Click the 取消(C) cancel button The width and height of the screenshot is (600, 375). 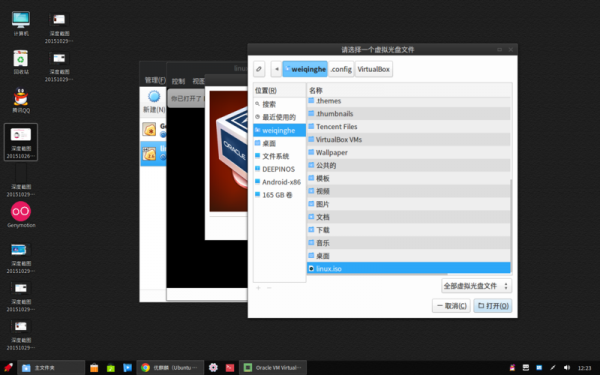(452, 306)
